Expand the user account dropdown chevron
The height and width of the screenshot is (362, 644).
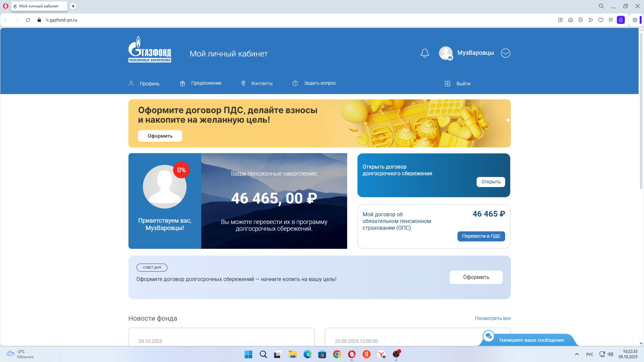tap(505, 53)
